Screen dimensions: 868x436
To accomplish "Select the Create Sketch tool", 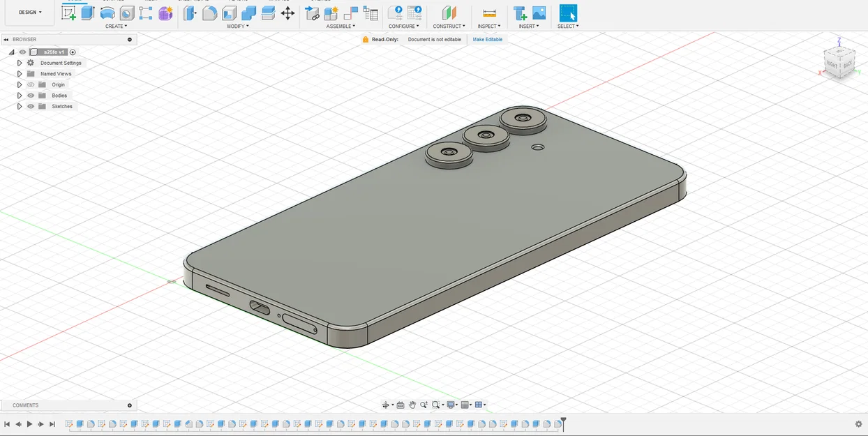I will [69, 13].
